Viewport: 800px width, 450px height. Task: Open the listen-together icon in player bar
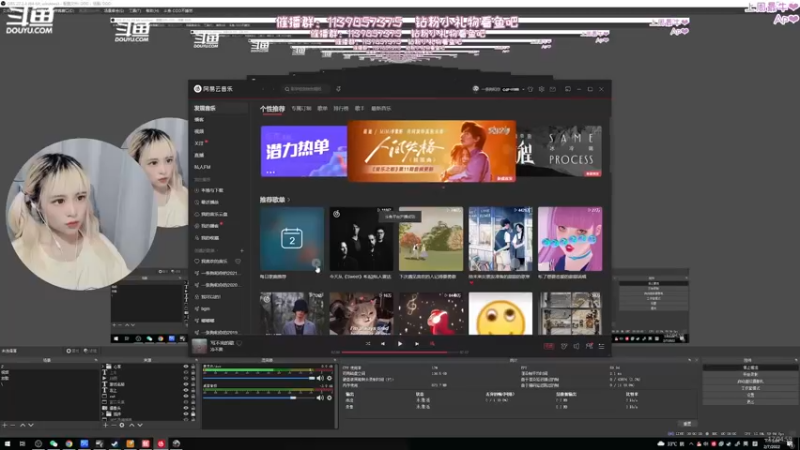click(589, 346)
